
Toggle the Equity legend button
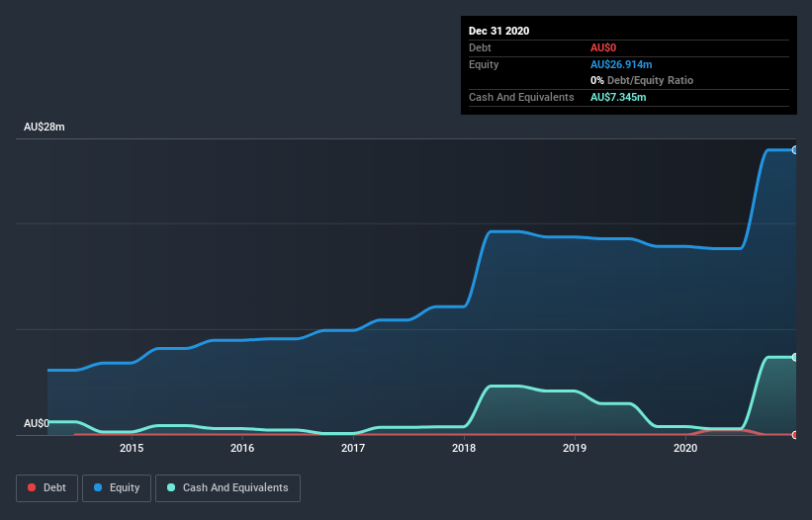click(117, 488)
